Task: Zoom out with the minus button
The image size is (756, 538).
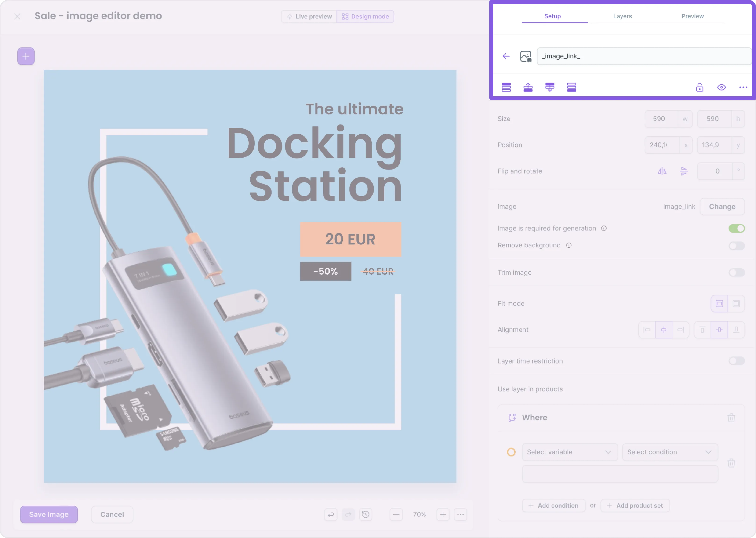Action: tap(396, 514)
